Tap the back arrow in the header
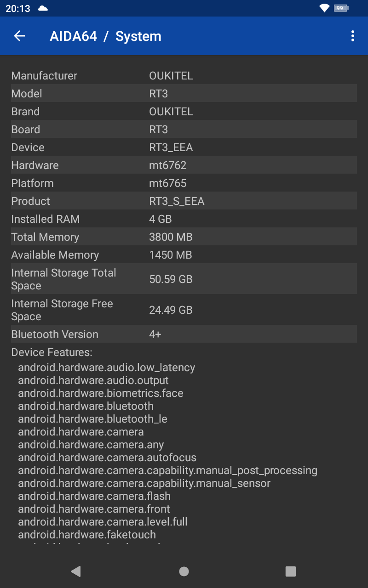The image size is (368, 588). pos(19,36)
